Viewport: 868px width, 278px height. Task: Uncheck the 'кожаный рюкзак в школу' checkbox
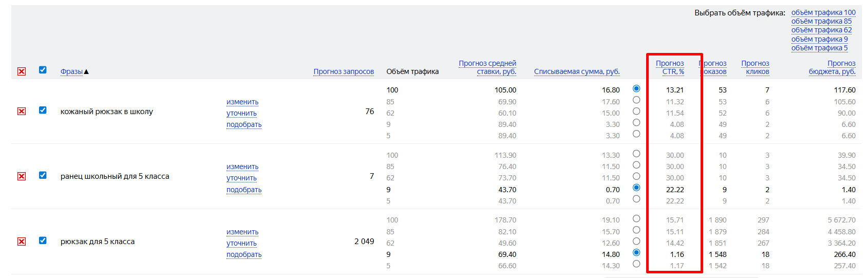[43, 110]
